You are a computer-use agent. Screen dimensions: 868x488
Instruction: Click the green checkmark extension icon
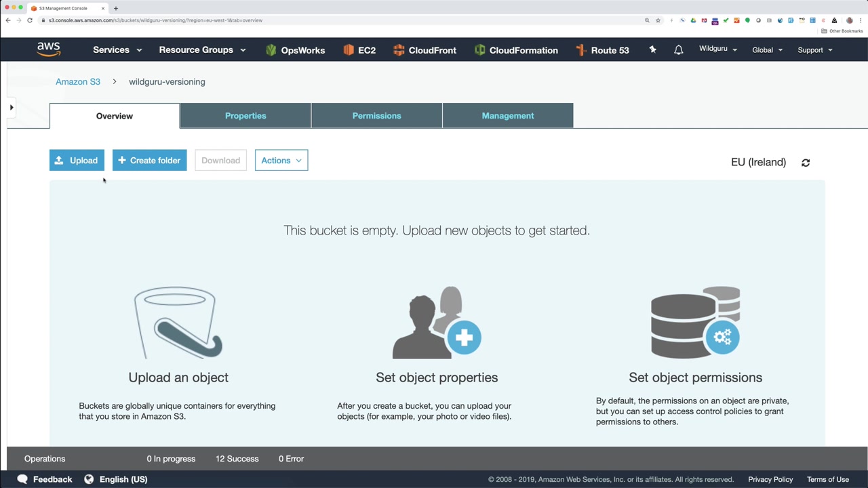click(x=726, y=20)
